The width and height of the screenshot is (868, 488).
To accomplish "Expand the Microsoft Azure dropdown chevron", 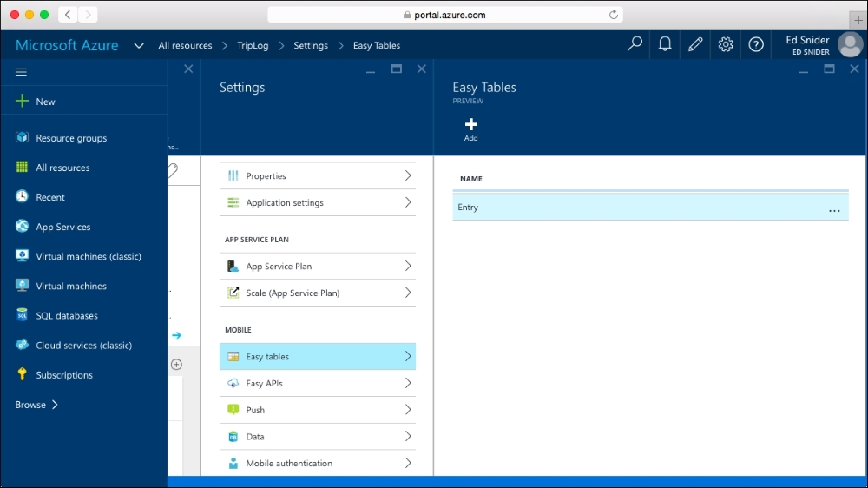I will pos(139,45).
